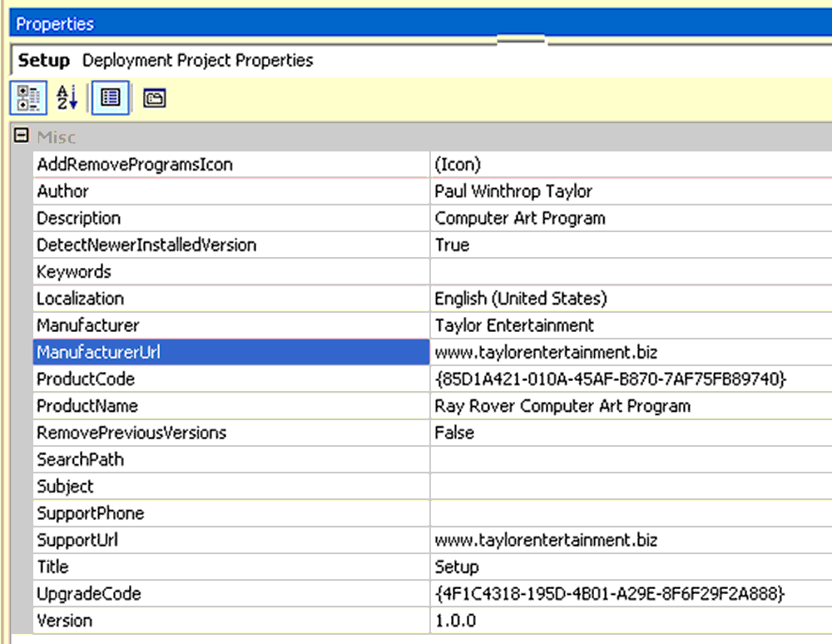The image size is (832, 644).
Task: Select the DetectNewerInstalledVersion property
Action: 231,245
